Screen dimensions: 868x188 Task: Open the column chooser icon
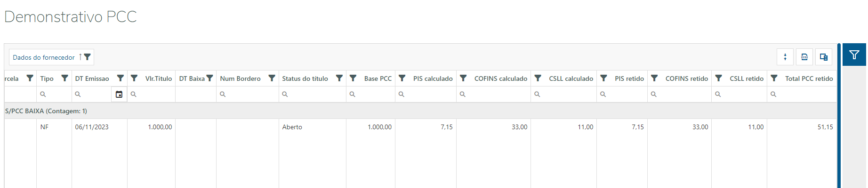coord(823,57)
